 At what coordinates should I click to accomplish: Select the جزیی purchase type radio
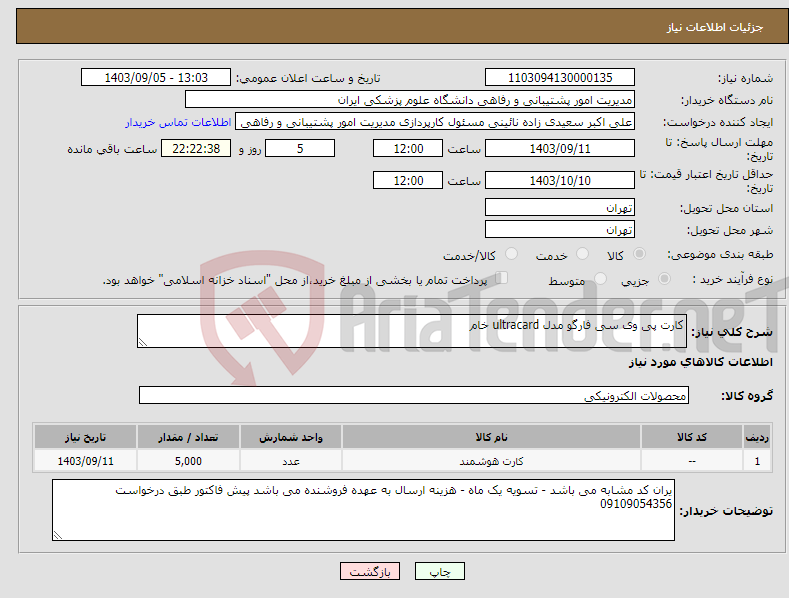click(x=664, y=278)
